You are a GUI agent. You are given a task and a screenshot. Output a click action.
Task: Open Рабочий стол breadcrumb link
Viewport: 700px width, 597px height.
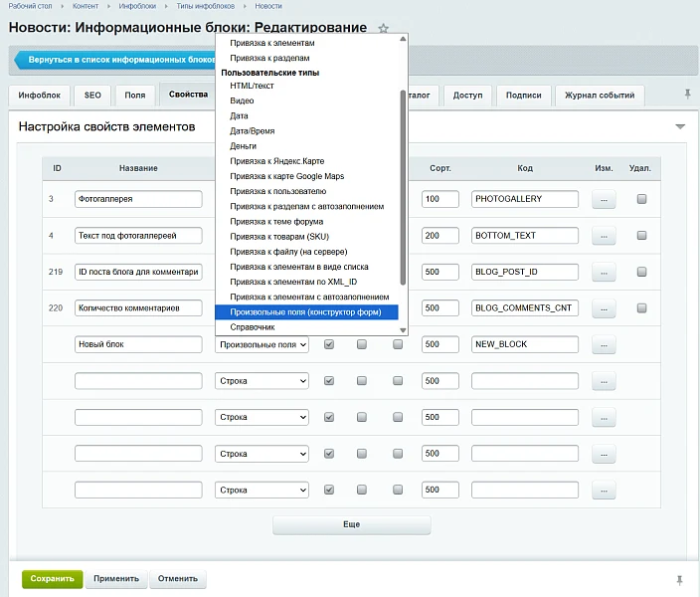tap(31, 6)
